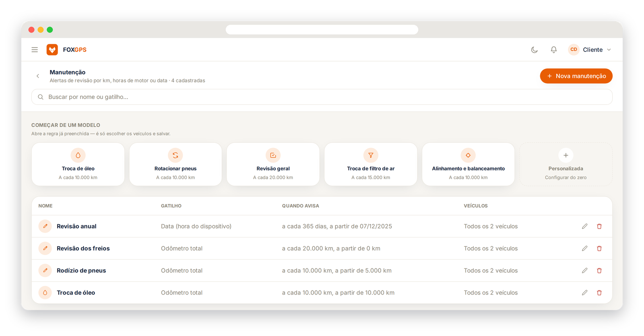Click the search magnifier icon
Image resolution: width=644 pixels, height=336 pixels.
point(41,97)
